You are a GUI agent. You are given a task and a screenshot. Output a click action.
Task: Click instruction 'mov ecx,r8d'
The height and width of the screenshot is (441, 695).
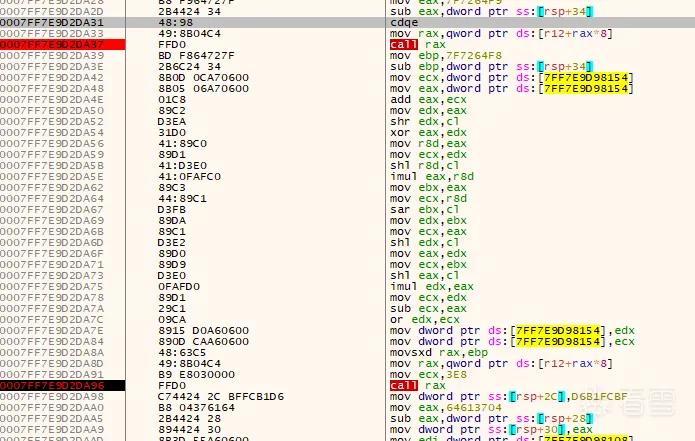coord(428,199)
